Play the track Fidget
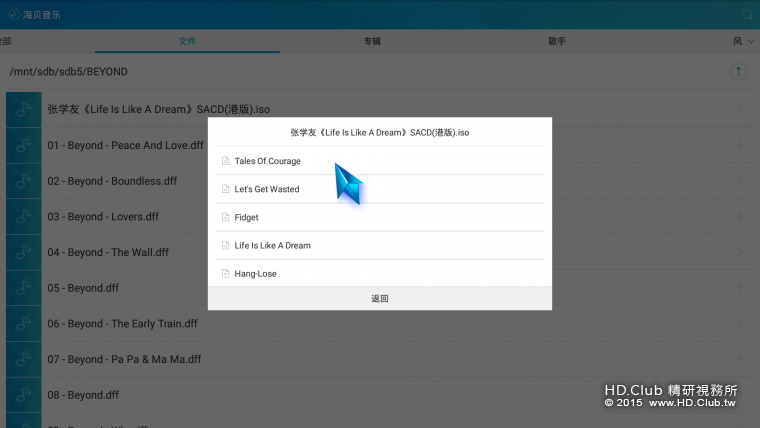Image resolution: width=760 pixels, height=428 pixels. 380,217
